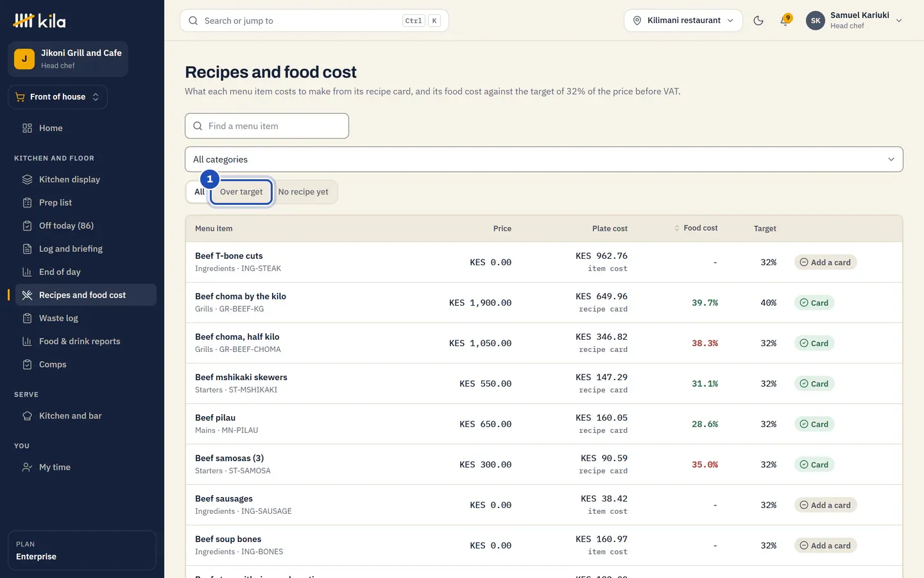The width and height of the screenshot is (924, 578).
Task: Click the Beef pilau item name
Action: 215,417
